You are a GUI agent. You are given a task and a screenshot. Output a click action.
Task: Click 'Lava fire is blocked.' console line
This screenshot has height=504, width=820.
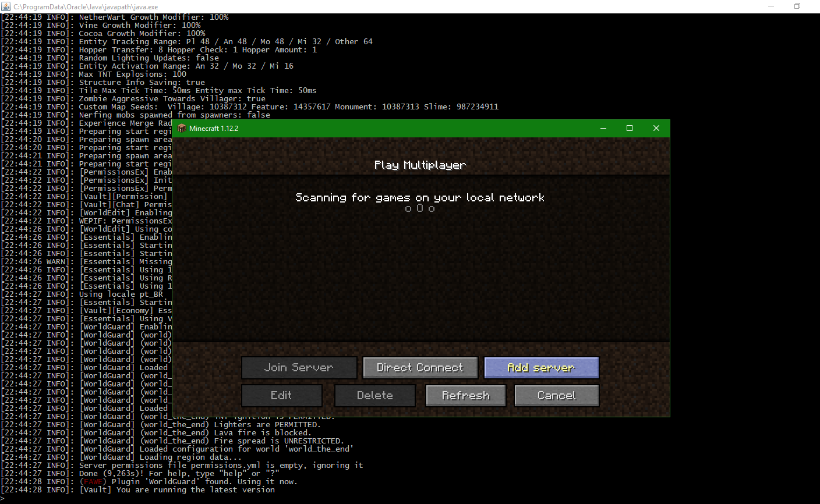(157, 433)
